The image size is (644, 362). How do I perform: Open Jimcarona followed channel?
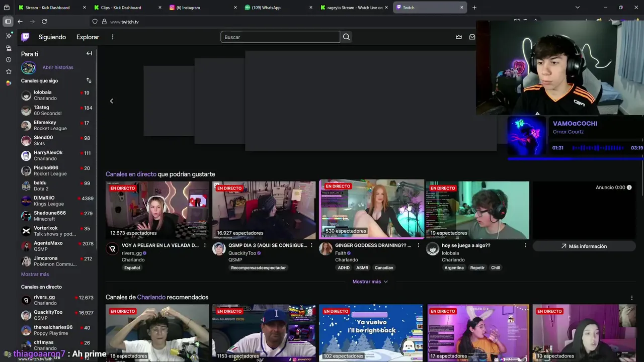coord(57,261)
